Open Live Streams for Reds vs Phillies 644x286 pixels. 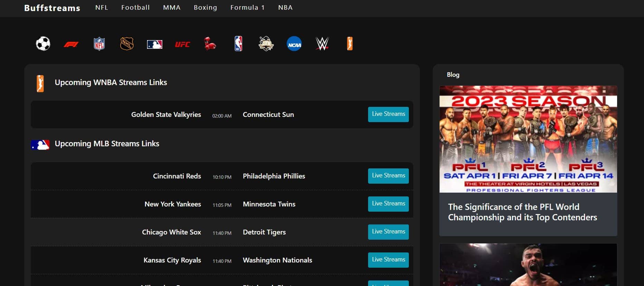coord(388,176)
